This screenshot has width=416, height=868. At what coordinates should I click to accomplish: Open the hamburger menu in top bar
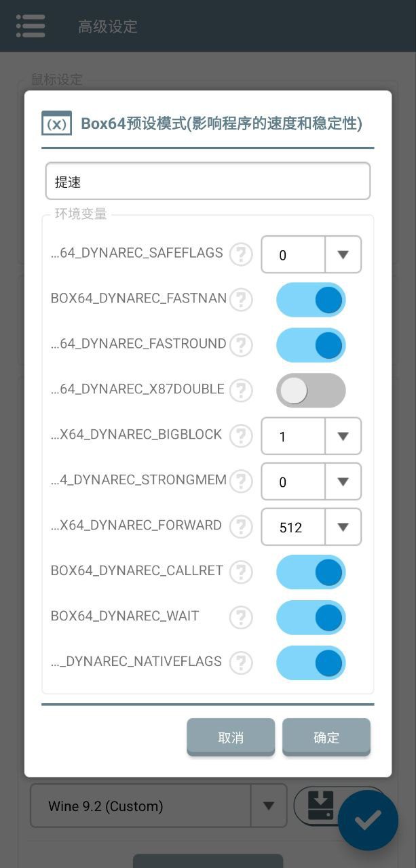tap(31, 26)
